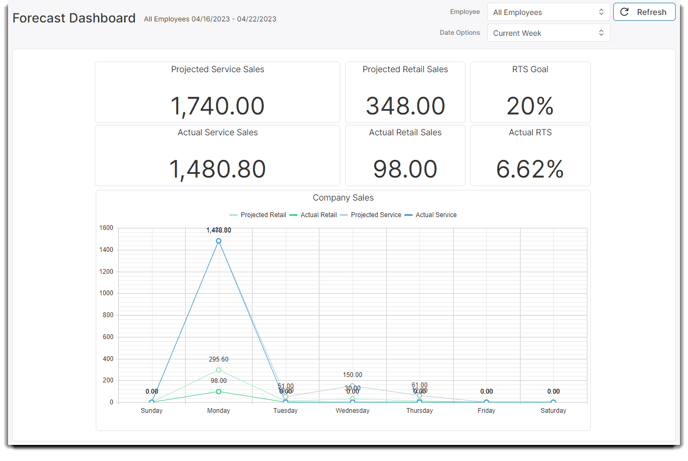688x461 pixels.
Task: Click the Forecast Dashboard heading
Action: coord(74,18)
